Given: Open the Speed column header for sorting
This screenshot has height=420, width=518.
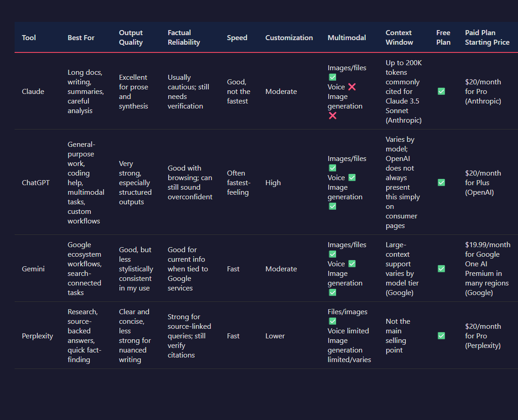Looking at the screenshot, I should [237, 37].
